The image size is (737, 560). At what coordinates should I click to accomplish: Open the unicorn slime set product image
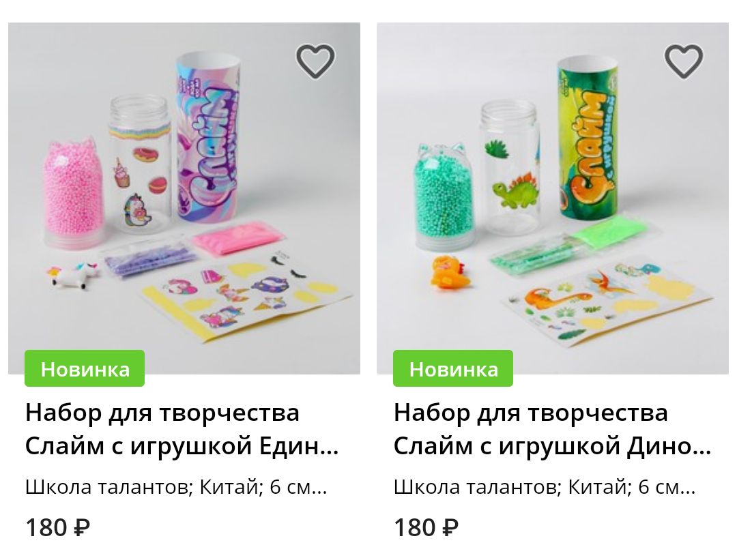coord(184,198)
